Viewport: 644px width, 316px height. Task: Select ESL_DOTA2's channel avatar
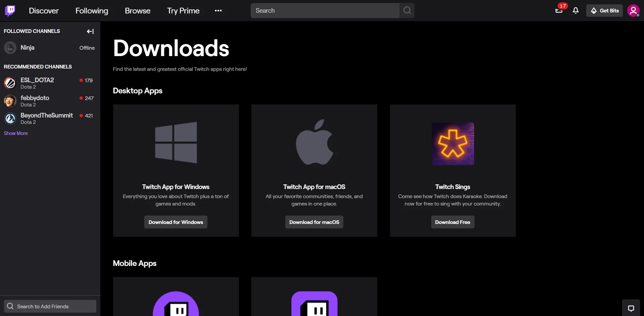(10, 83)
